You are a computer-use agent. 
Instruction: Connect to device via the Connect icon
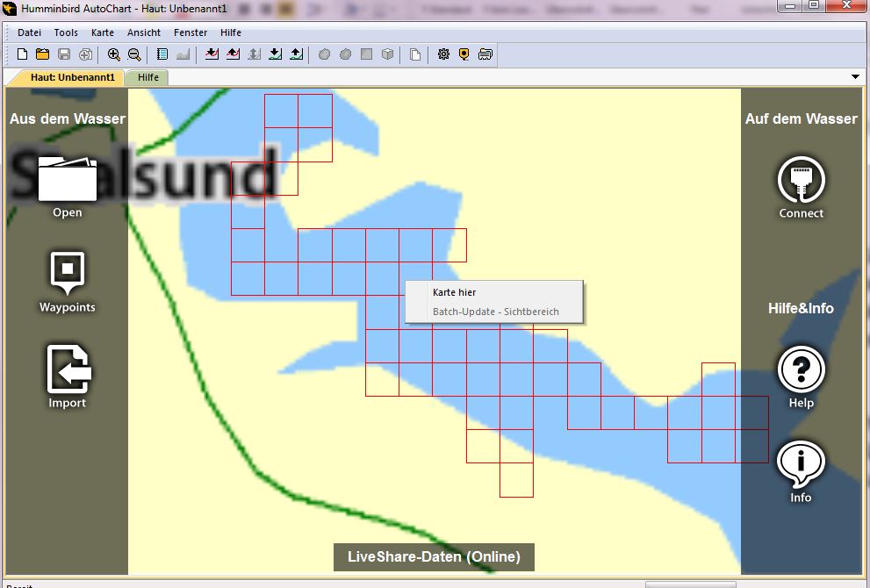801,184
